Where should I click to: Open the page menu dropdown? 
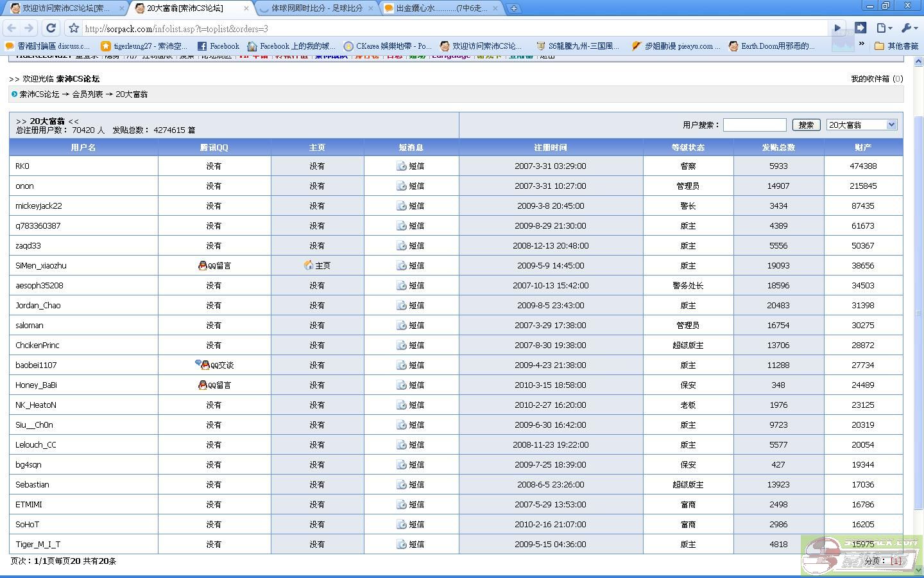coord(884,28)
